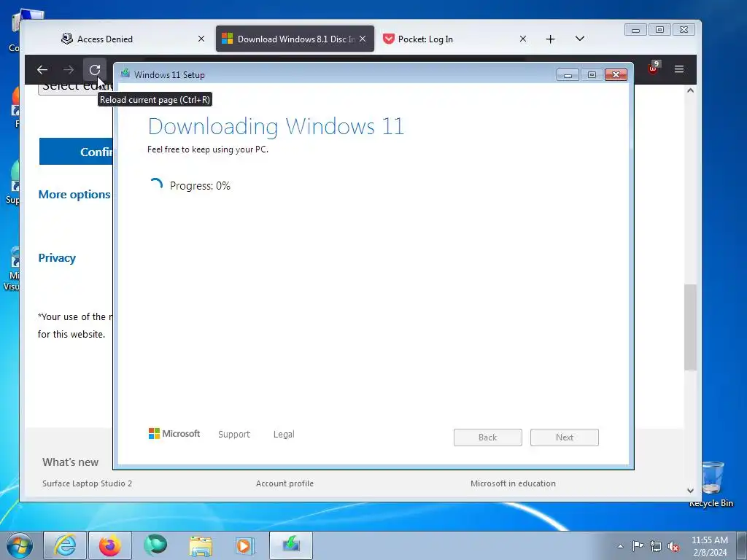Screen dimensions: 747x560
Task: Open the Select edition dropdown on webpage
Action: [x=75, y=89]
